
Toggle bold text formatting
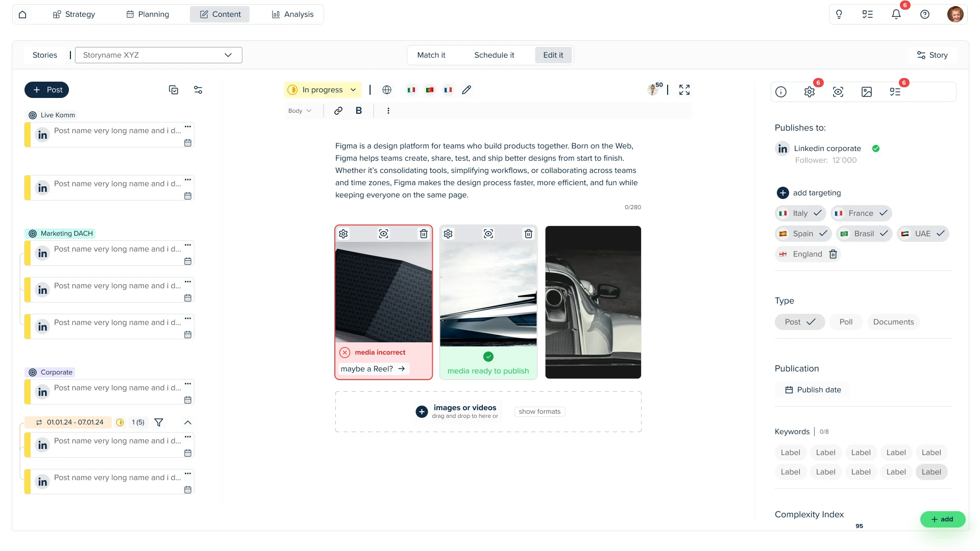point(359,111)
